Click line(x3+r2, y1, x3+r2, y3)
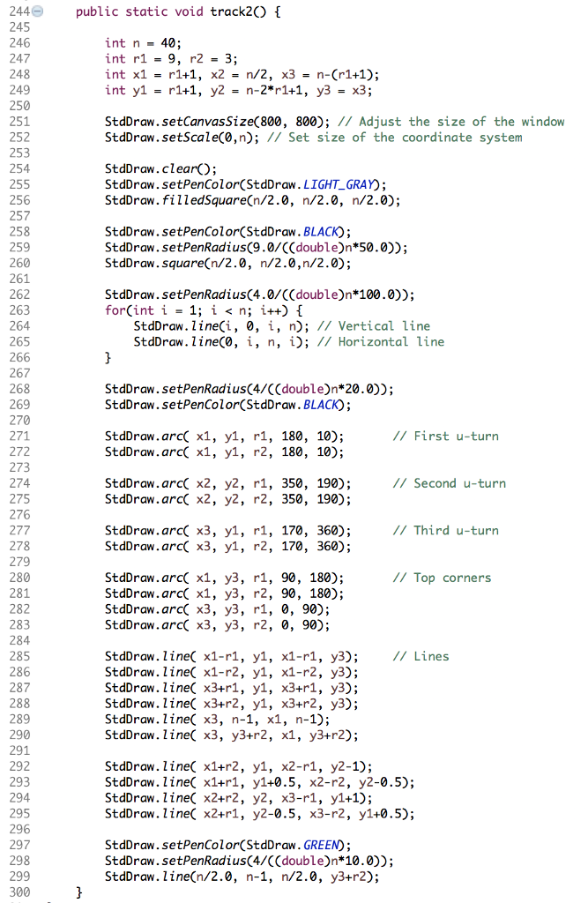The height and width of the screenshot is (903, 588). coord(231,704)
